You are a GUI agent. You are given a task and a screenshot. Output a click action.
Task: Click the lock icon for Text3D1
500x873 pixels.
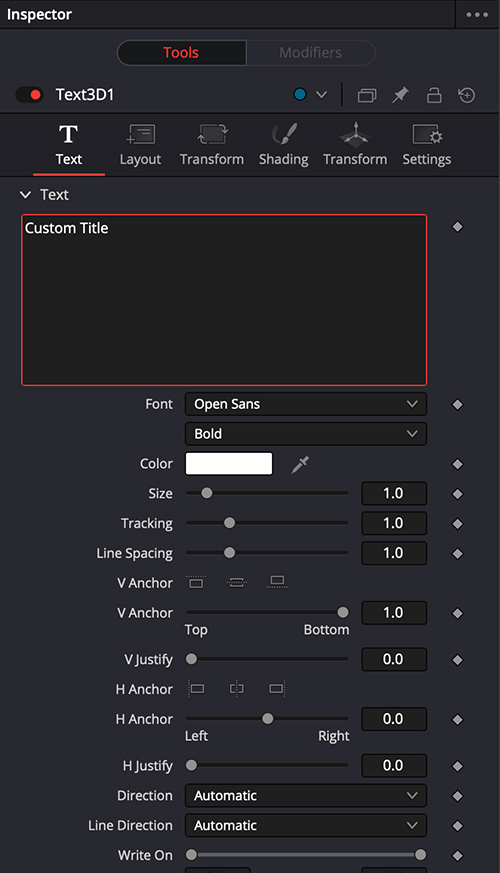434,95
